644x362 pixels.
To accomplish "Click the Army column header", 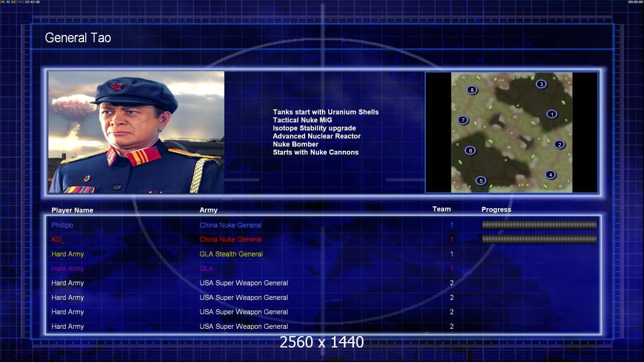I will (208, 210).
